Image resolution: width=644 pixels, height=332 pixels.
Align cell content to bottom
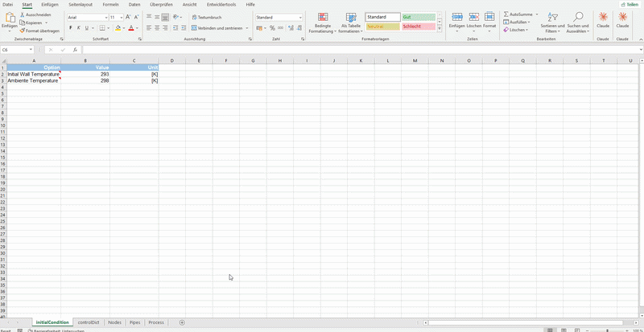pos(165,17)
